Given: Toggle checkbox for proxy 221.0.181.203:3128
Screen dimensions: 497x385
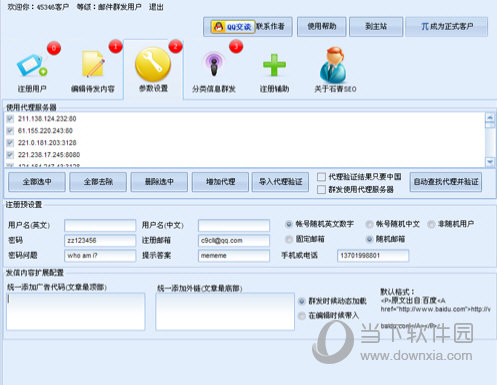Looking at the screenshot, I should point(10,143).
